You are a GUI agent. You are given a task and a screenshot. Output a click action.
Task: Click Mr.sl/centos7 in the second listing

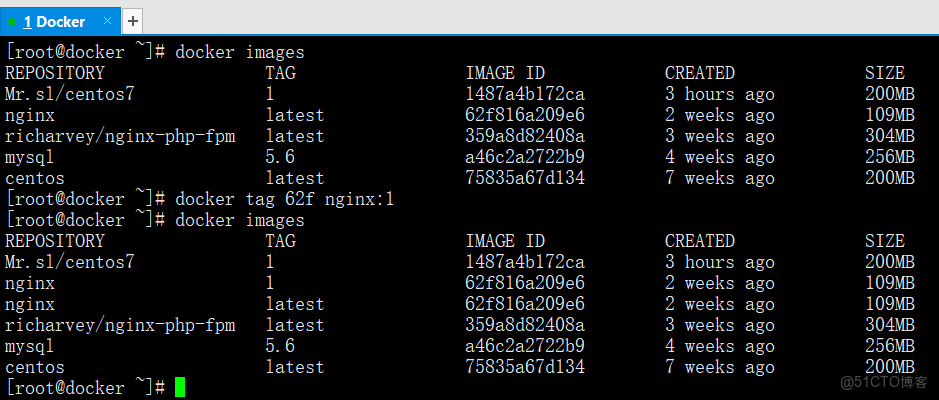(70, 262)
